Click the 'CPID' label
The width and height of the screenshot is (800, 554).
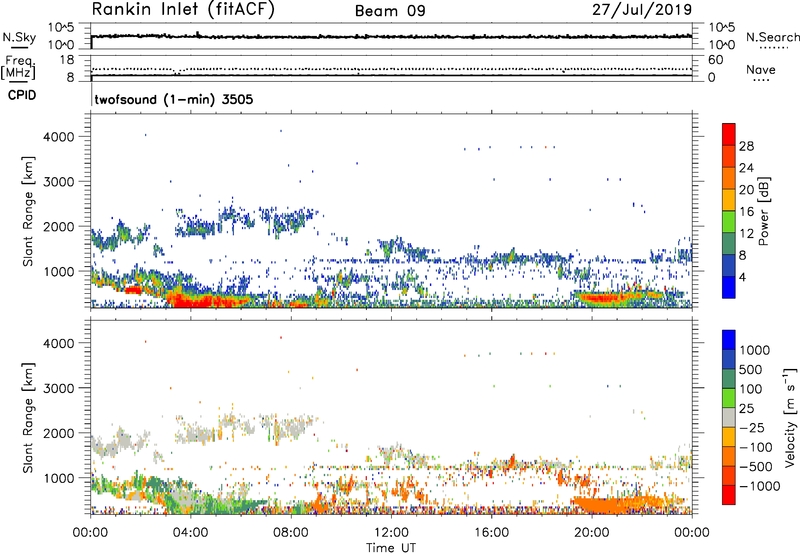tap(22, 95)
